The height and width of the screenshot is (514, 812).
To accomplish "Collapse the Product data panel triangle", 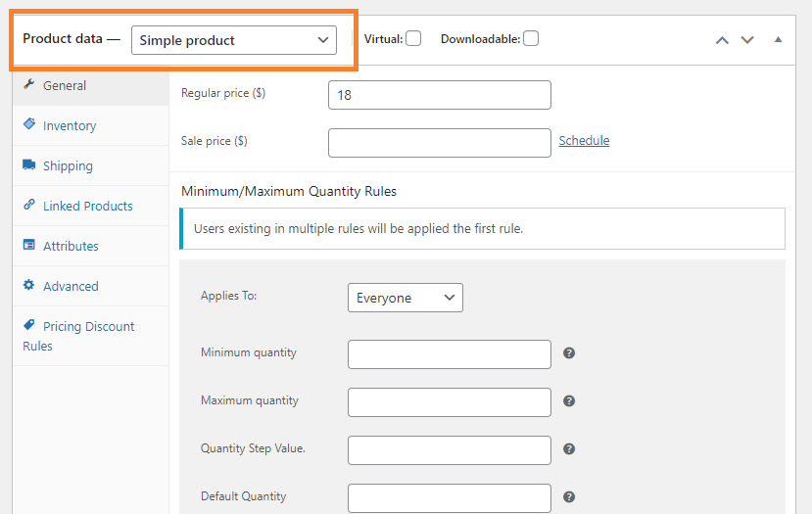I will coord(778,39).
